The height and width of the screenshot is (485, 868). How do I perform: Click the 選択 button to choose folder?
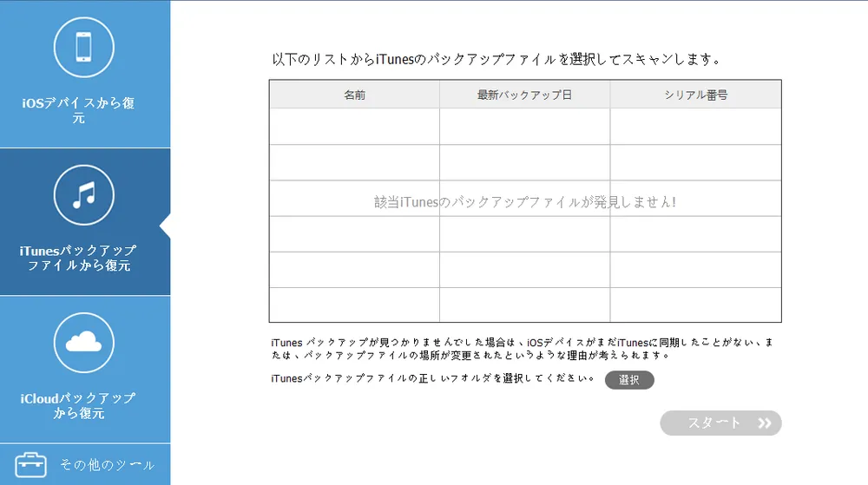[x=629, y=380]
